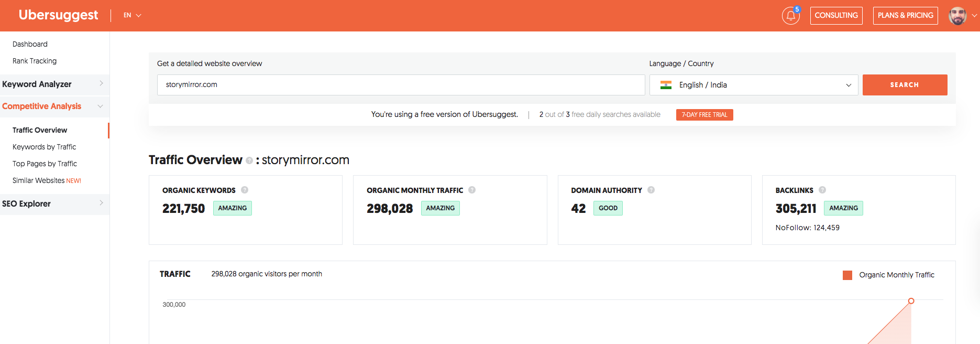
Task: Click help icon next to Organic Keywords
Action: pyautogui.click(x=245, y=190)
